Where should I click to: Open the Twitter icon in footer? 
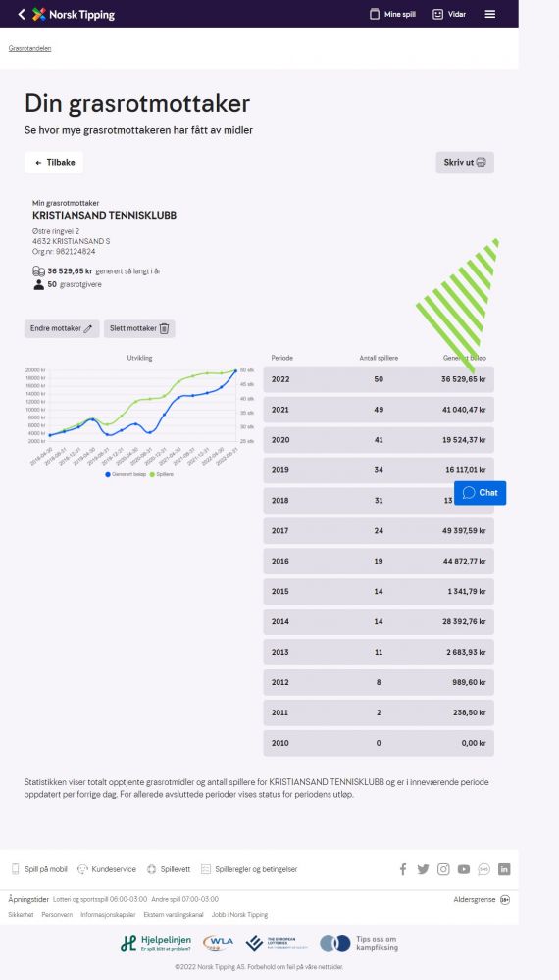pyautogui.click(x=424, y=869)
